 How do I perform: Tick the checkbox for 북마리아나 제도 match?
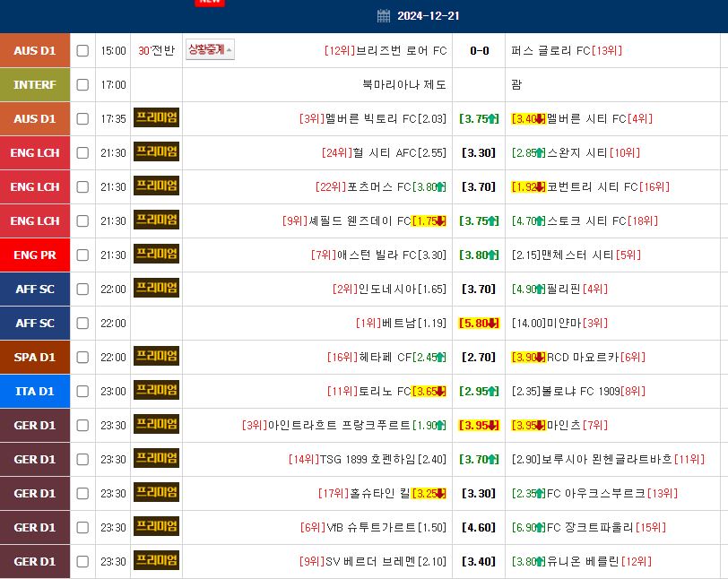[82, 84]
